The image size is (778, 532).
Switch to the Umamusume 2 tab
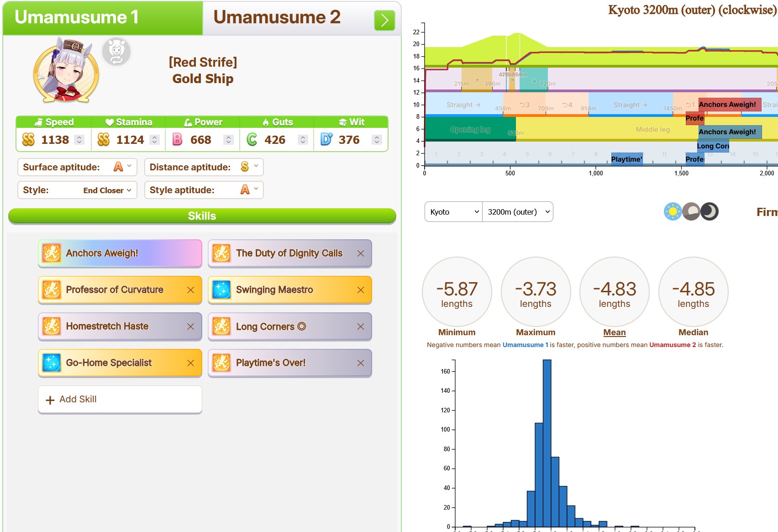pos(277,18)
